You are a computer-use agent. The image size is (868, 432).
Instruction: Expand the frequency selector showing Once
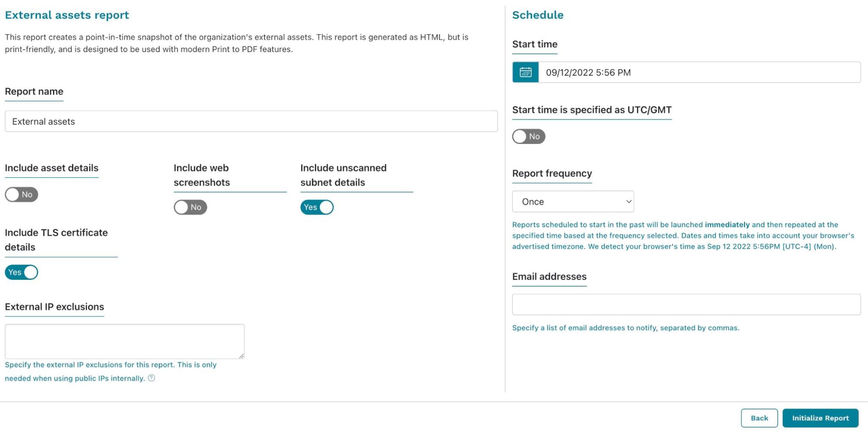(x=572, y=201)
